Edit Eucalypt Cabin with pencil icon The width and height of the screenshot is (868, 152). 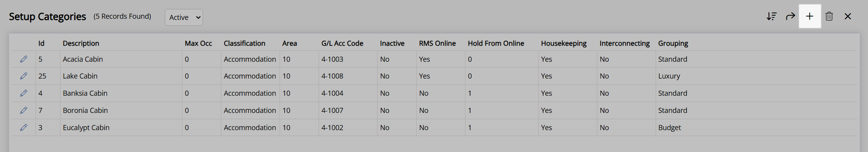[x=24, y=127]
